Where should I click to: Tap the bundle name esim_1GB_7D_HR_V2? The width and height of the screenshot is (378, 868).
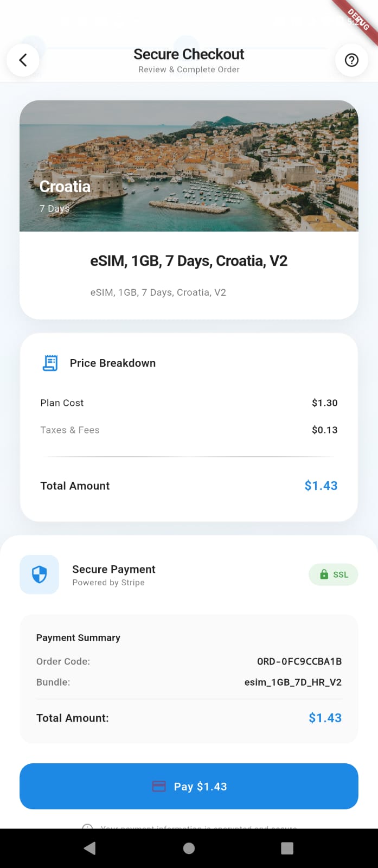click(x=293, y=682)
